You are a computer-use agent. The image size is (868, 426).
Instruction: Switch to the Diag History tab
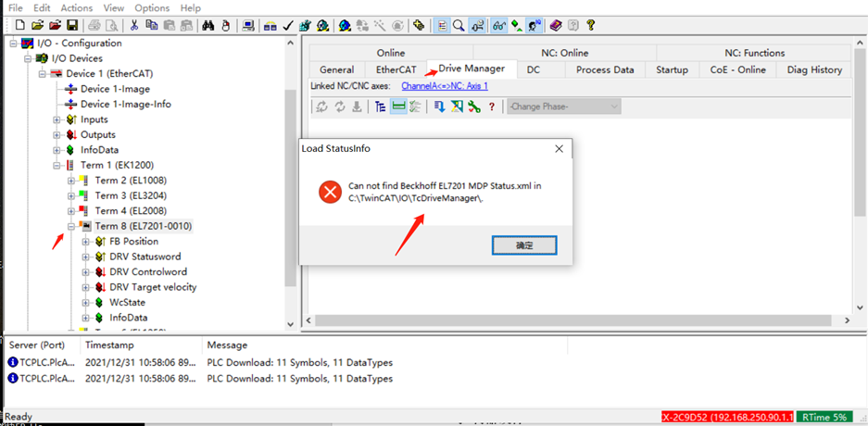(x=814, y=69)
